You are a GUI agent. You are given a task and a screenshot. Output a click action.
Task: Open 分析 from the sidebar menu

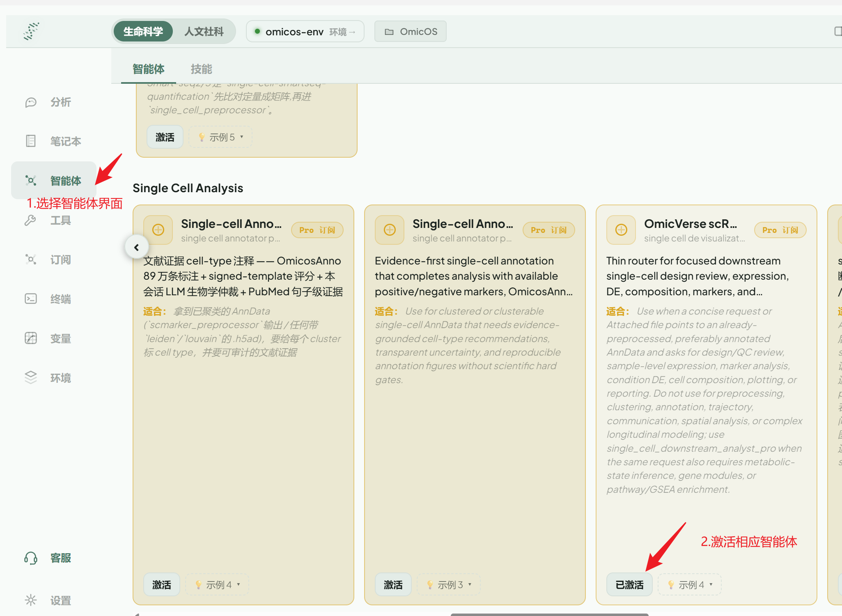(53, 102)
